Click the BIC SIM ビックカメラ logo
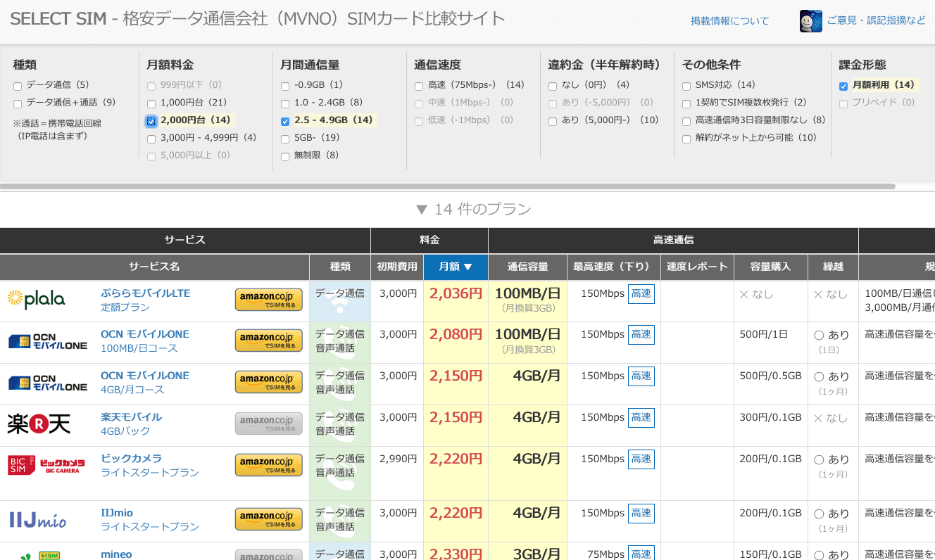 coord(46,465)
